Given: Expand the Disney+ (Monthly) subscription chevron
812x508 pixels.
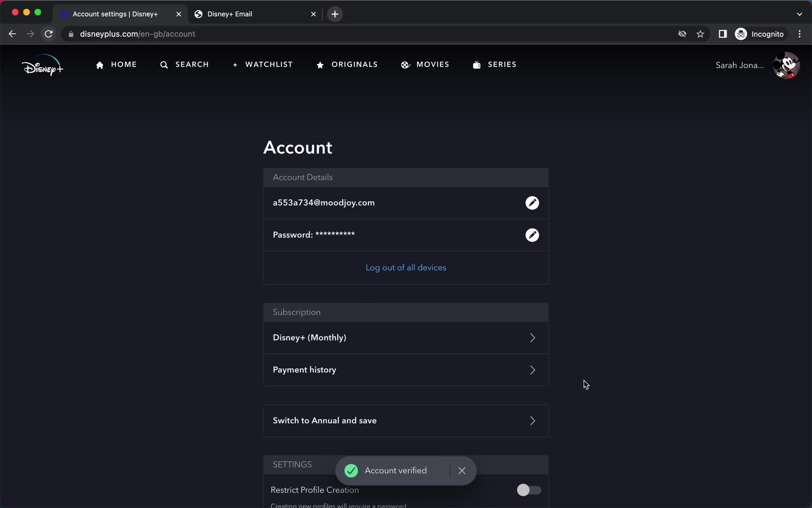Looking at the screenshot, I should click(x=532, y=338).
